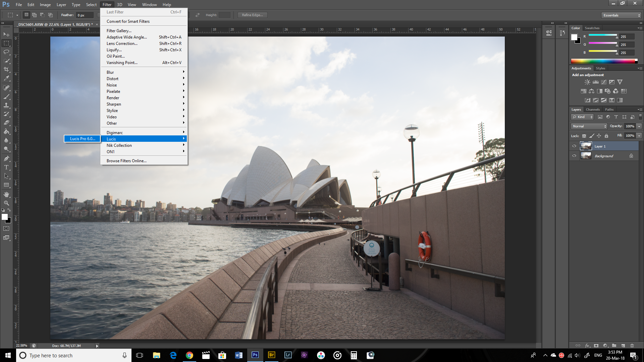Toggle Background layer visibility eye
Viewport: 644px width, 362px height.
coord(574,156)
